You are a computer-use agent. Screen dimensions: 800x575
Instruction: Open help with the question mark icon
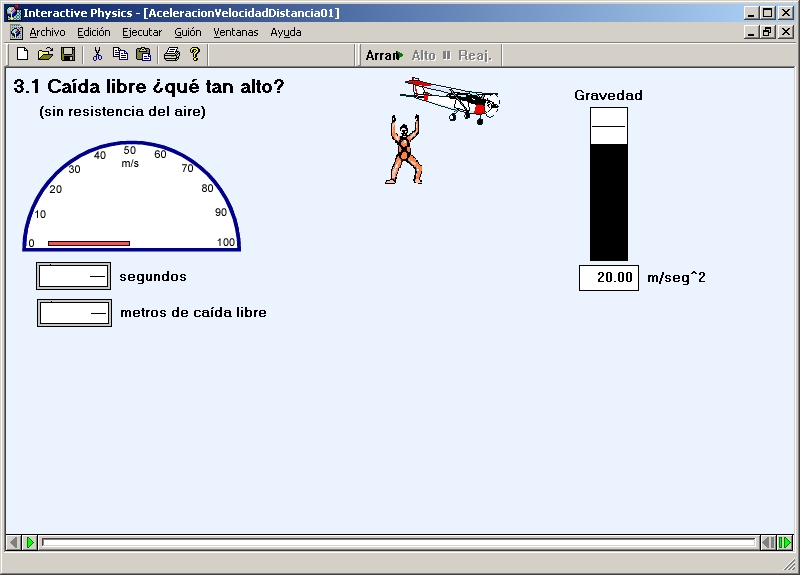194,54
